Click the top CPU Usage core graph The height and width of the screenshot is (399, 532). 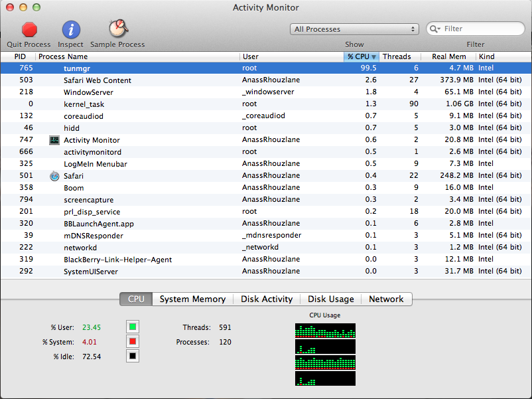coord(325,331)
